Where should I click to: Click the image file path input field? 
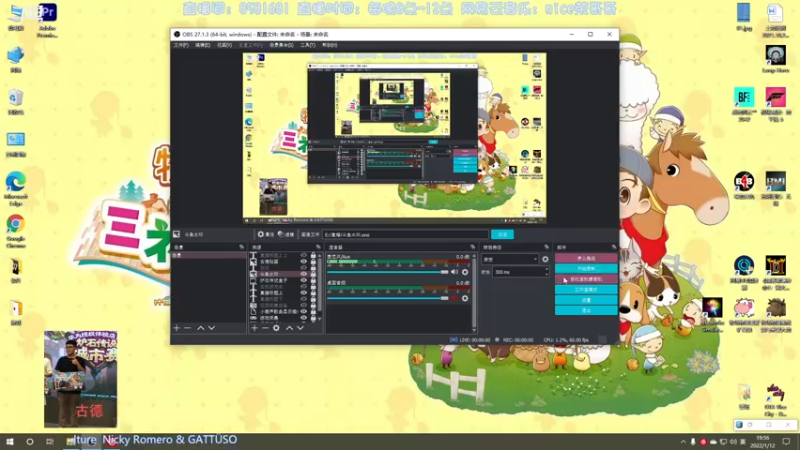coord(406,235)
